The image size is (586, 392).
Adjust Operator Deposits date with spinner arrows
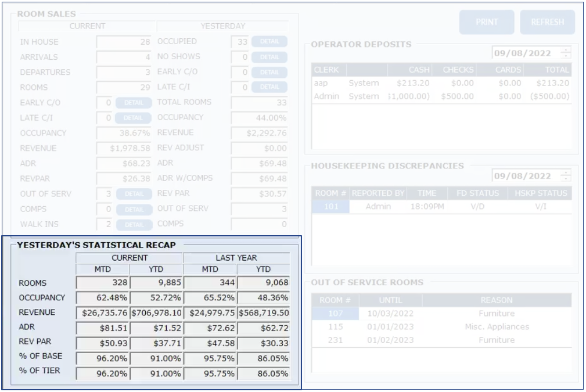click(566, 53)
